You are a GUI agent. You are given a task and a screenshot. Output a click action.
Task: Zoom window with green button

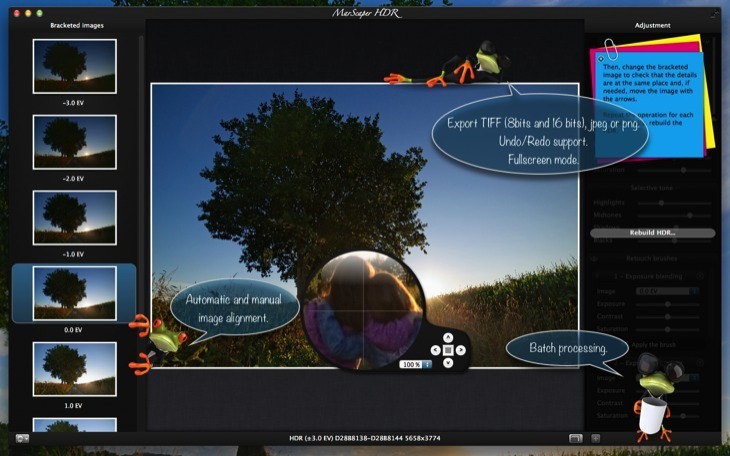40,14
